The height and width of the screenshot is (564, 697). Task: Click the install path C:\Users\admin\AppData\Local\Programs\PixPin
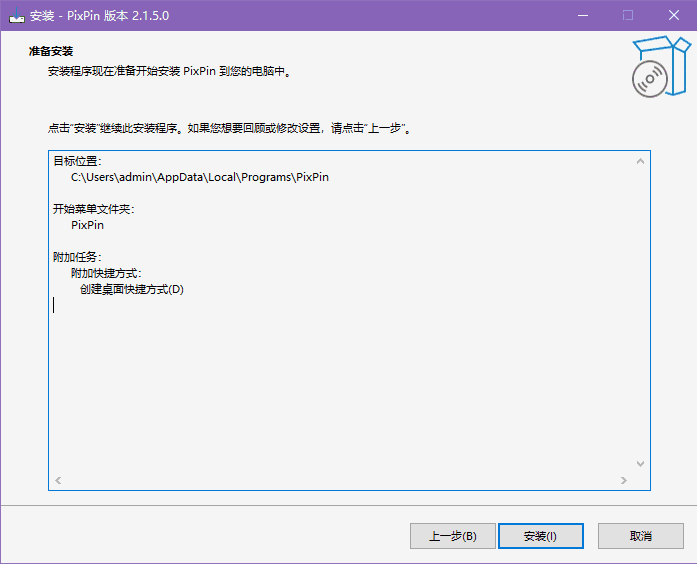point(200,177)
